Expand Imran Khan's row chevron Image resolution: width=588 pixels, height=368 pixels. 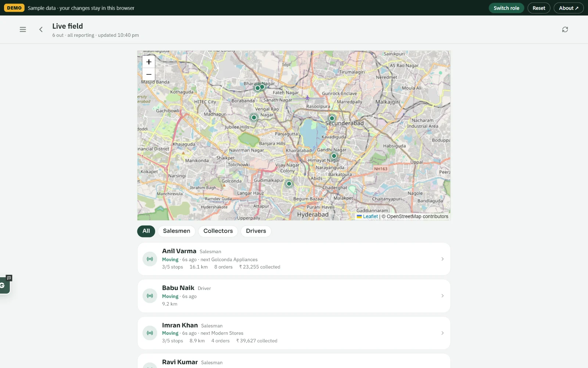(x=442, y=333)
